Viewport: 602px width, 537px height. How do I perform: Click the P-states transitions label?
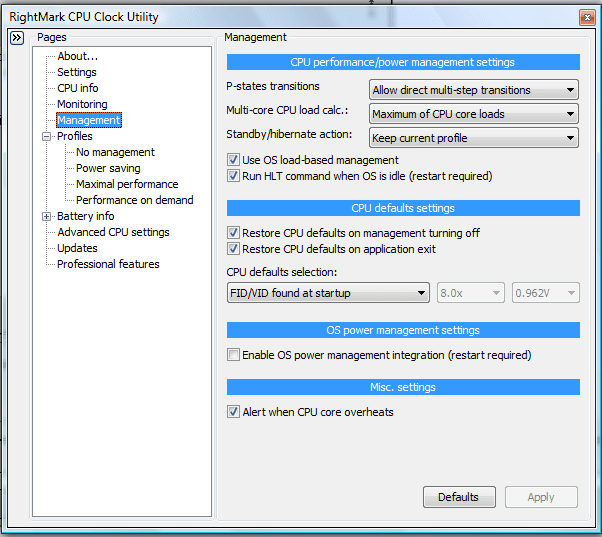point(273,86)
